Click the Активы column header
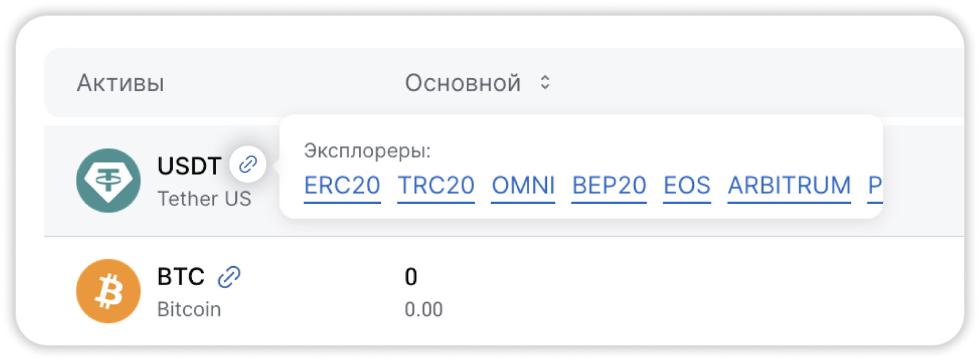Screen dimensions: 980x361 click(x=121, y=83)
